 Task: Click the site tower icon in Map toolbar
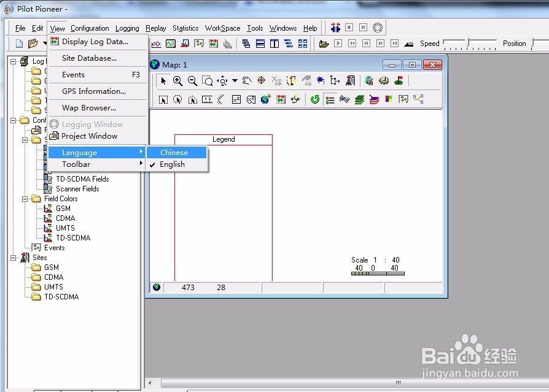350,81
